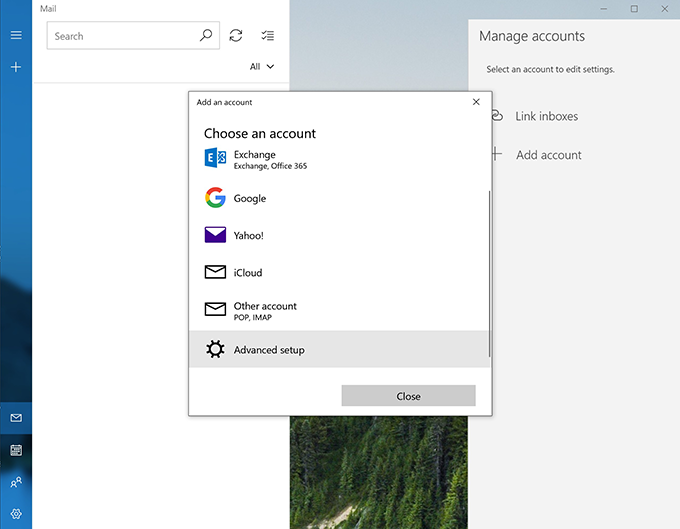The image size is (680, 529).
Task: Click the Other account envelope icon
Action: pos(215,309)
